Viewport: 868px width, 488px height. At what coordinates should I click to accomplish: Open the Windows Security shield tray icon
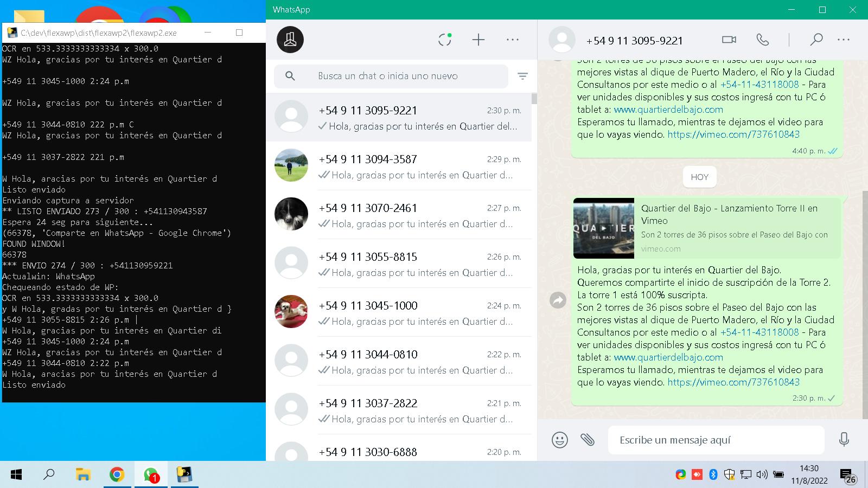(730, 475)
